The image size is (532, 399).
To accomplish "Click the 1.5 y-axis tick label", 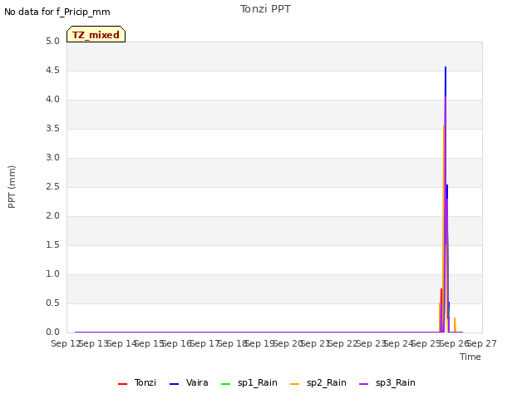I will [52, 245].
